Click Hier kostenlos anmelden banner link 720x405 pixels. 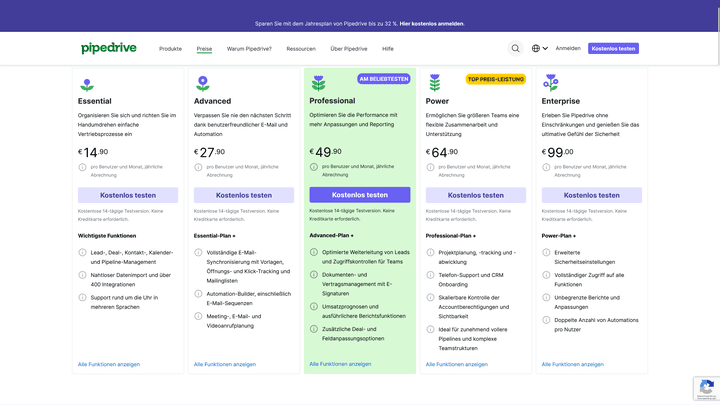[x=432, y=23]
